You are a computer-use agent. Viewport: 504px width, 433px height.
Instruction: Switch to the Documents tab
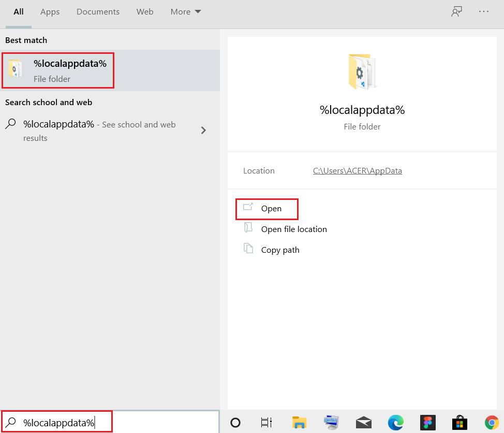[x=98, y=11]
